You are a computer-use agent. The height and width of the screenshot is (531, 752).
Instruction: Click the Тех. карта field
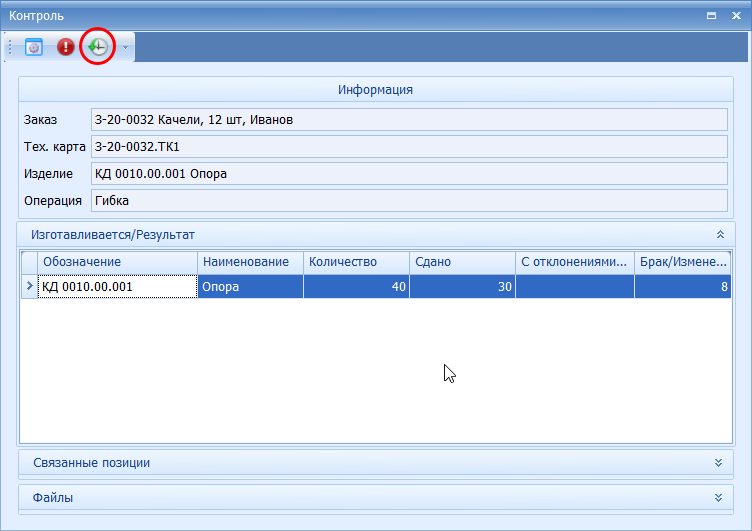click(408, 147)
